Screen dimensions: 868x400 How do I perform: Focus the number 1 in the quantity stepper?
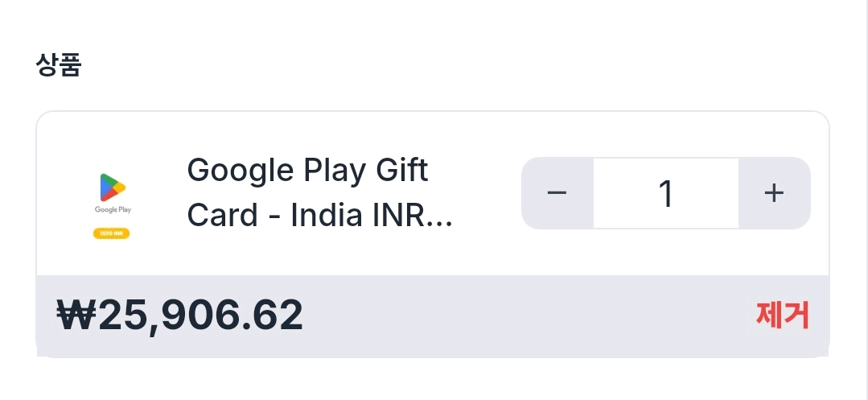666,193
